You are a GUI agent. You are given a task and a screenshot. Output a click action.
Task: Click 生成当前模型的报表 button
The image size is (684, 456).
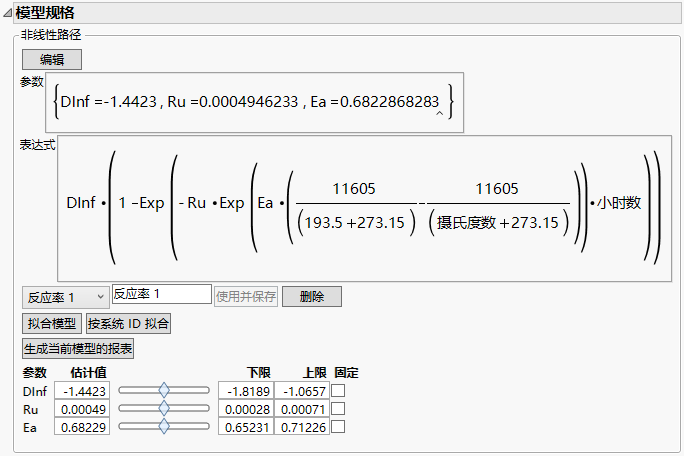(x=78, y=349)
